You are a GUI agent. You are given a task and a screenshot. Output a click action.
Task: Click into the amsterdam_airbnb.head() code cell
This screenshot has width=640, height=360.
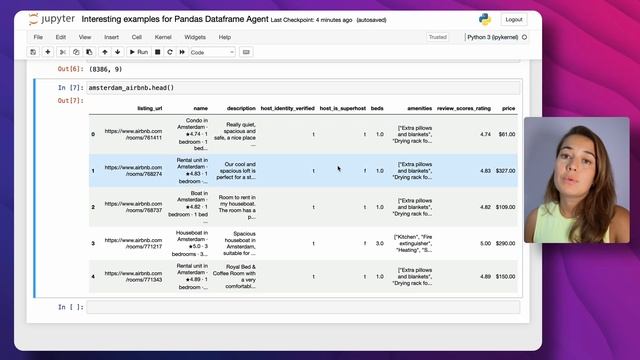point(304,88)
